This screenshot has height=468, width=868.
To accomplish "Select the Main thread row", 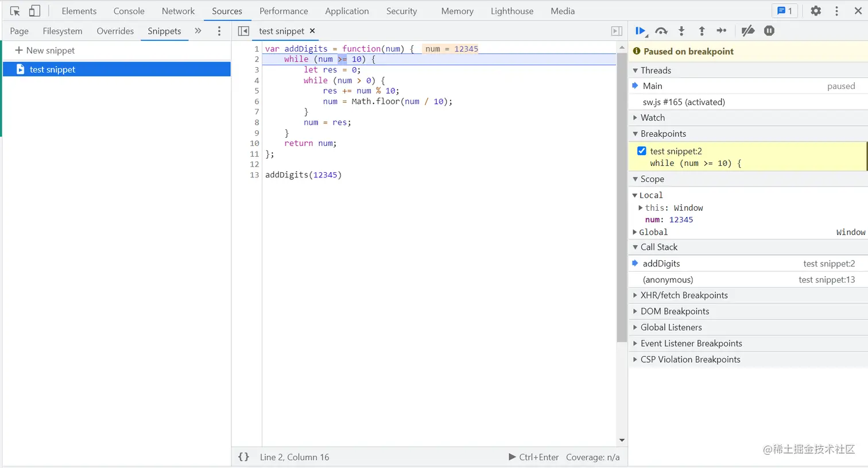I will (x=747, y=86).
